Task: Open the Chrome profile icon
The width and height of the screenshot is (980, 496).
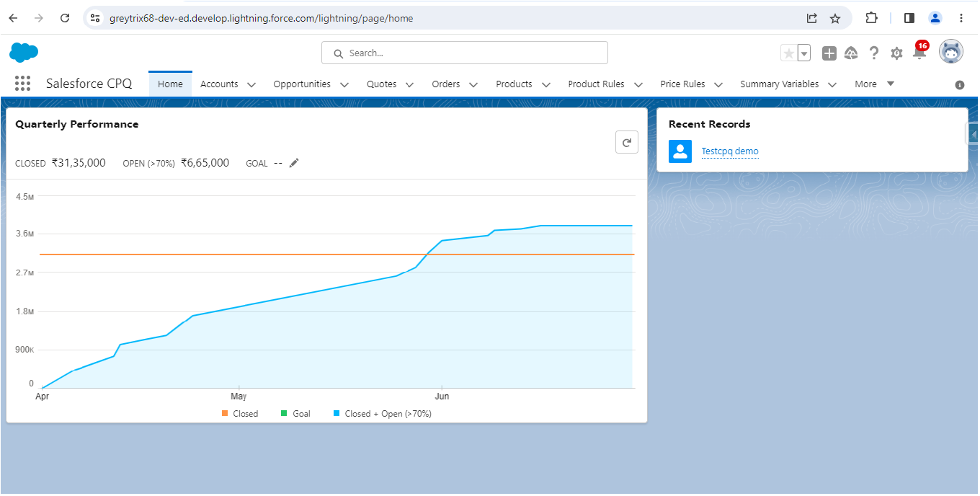Action: click(935, 18)
